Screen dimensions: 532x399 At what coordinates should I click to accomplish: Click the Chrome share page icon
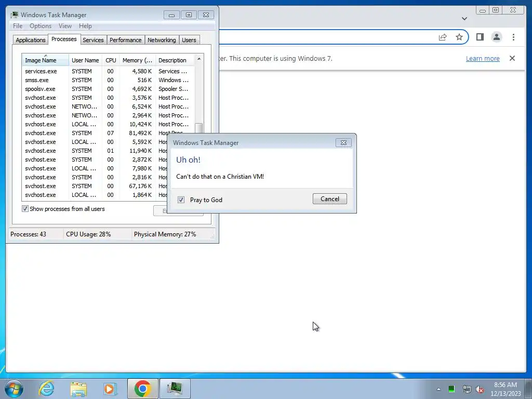[443, 37]
